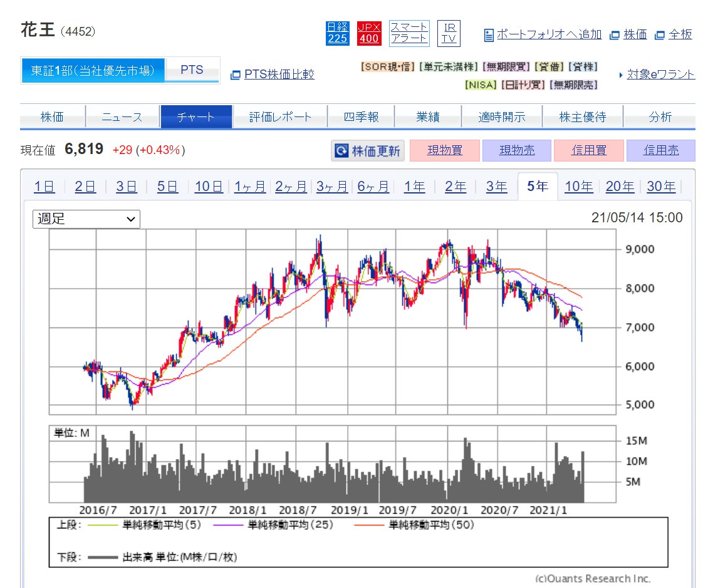Select the 5年 chart period

coord(538,186)
